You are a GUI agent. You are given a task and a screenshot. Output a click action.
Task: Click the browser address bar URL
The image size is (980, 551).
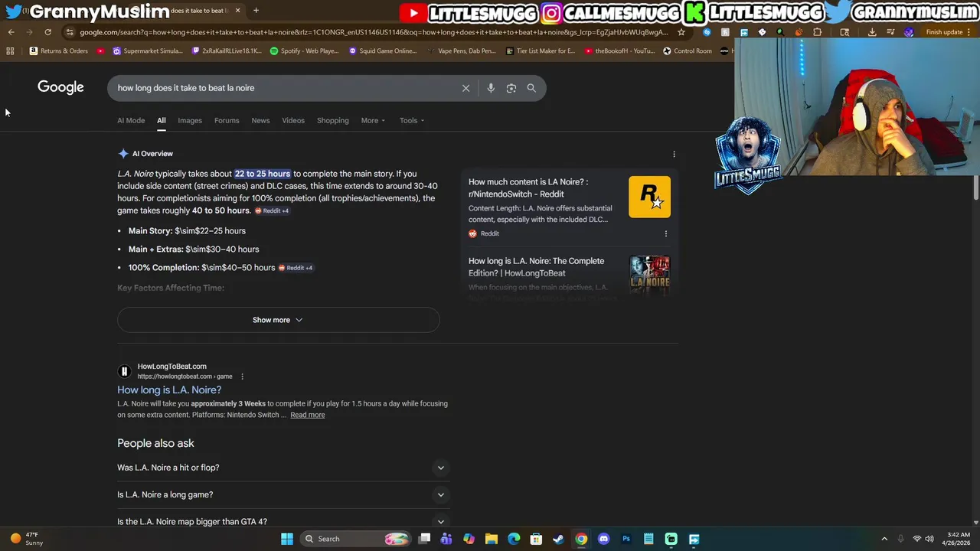click(373, 32)
